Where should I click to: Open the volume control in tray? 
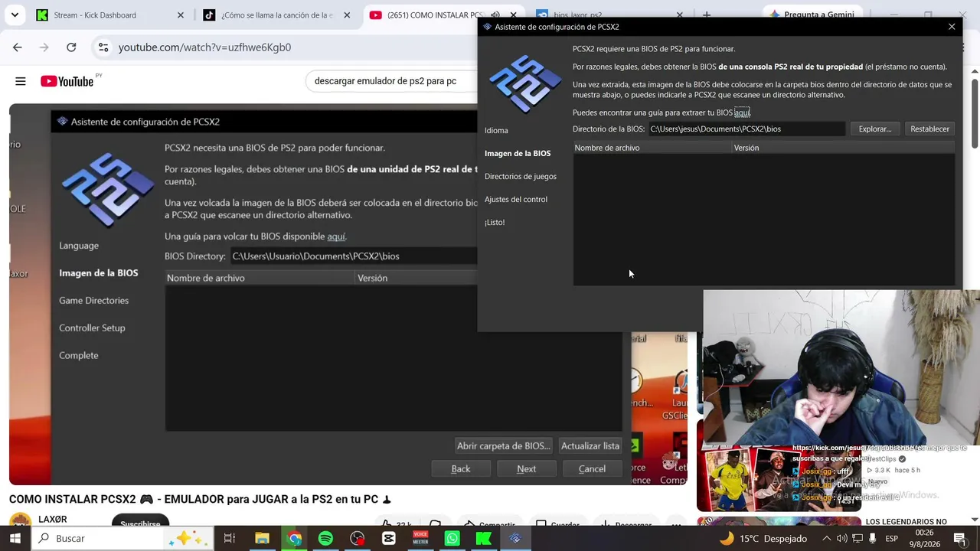(x=841, y=538)
